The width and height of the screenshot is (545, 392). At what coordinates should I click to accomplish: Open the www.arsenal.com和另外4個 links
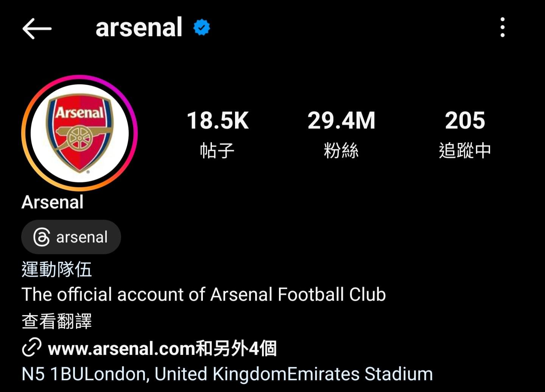tap(162, 348)
